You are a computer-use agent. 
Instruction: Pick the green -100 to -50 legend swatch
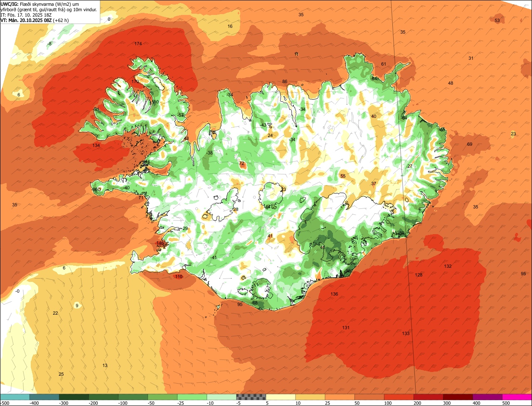coord(133,396)
